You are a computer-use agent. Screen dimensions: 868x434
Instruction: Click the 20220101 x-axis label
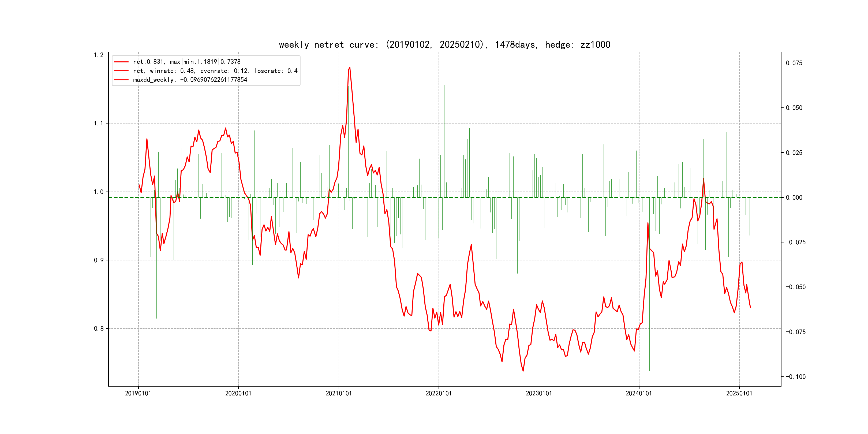[438, 394]
